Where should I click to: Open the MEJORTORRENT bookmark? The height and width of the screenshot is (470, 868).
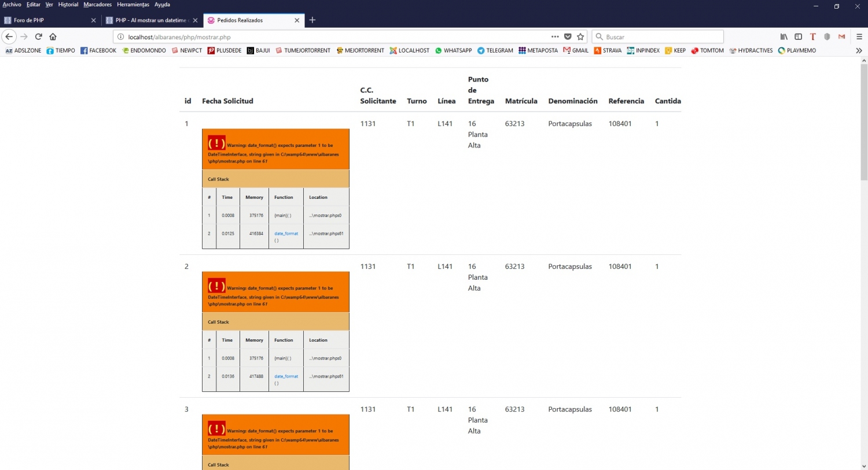360,50
